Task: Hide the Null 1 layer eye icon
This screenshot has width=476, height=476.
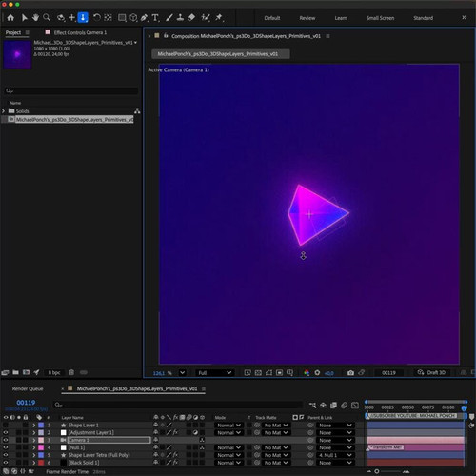Action: click(x=6, y=447)
